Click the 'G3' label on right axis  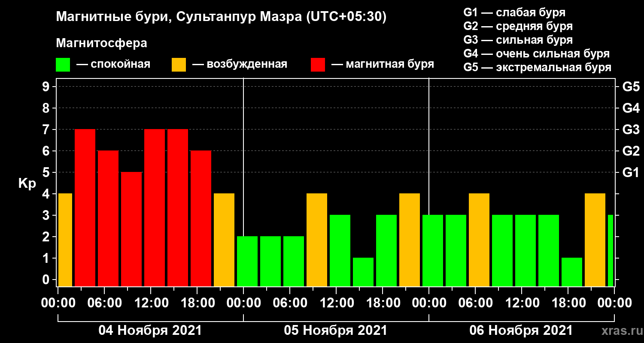[631, 130]
